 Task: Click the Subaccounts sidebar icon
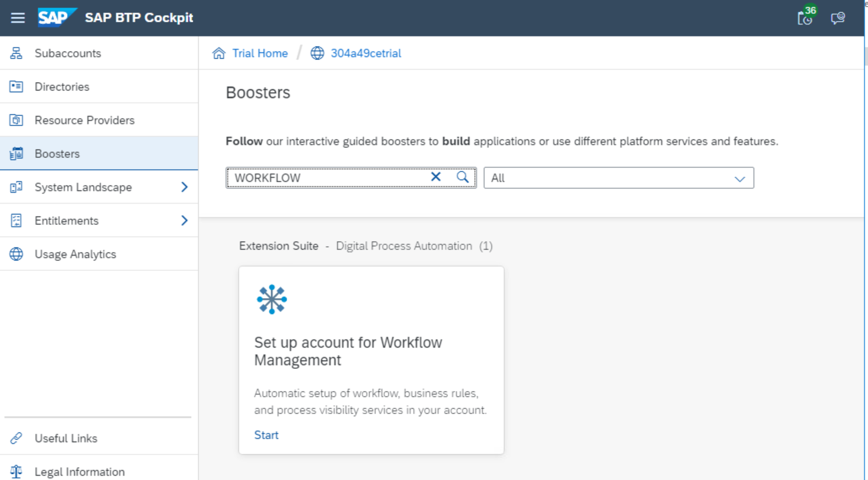tap(16, 53)
